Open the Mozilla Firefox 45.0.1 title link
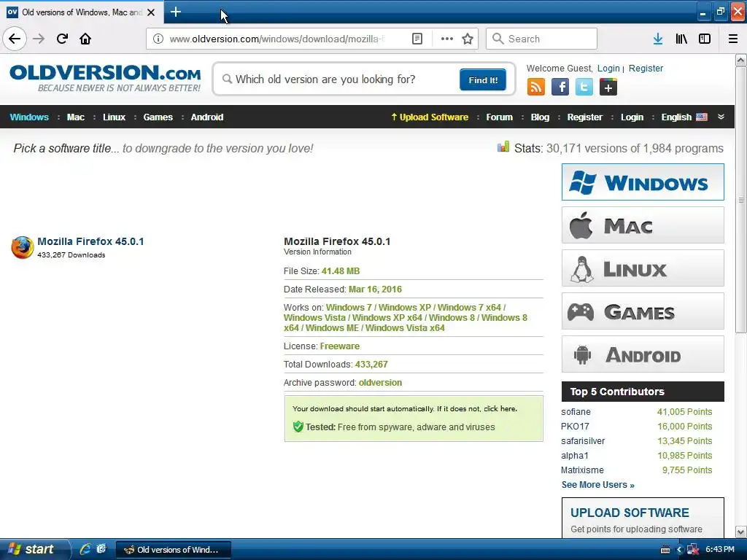Viewport: 747px width, 560px height. pos(90,241)
